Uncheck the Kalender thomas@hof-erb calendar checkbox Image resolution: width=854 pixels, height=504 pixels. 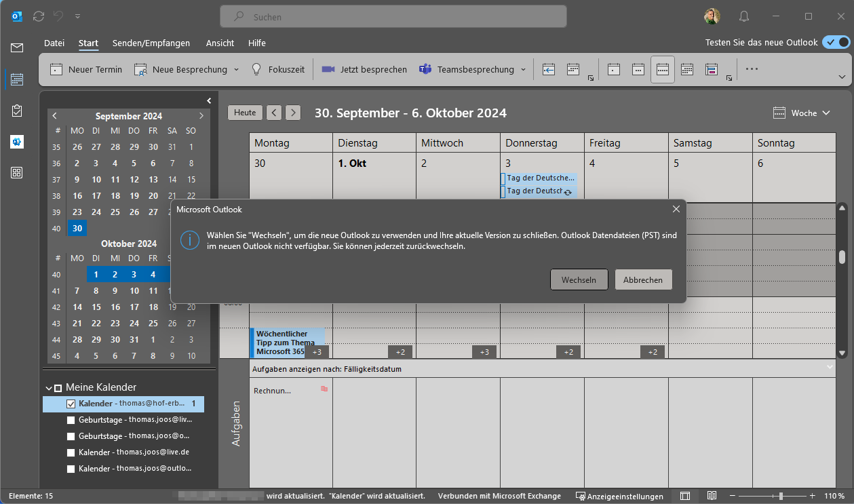[71, 404]
